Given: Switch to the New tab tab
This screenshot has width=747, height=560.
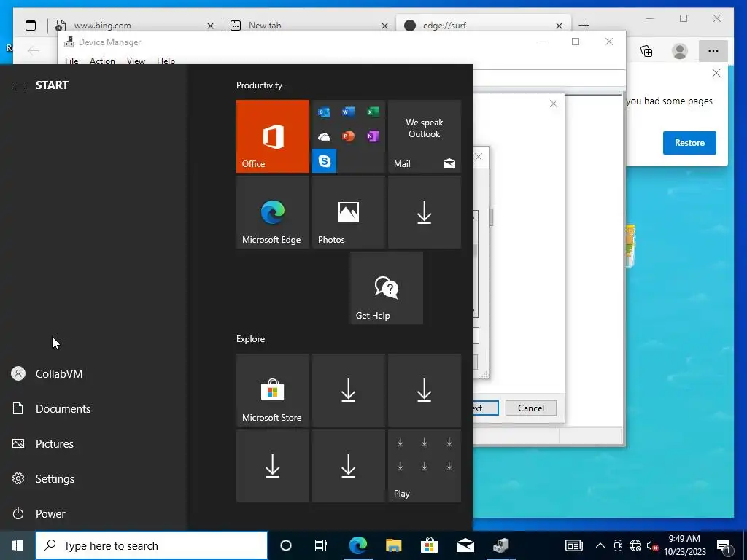Looking at the screenshot, I should click(x=308, y=26).
